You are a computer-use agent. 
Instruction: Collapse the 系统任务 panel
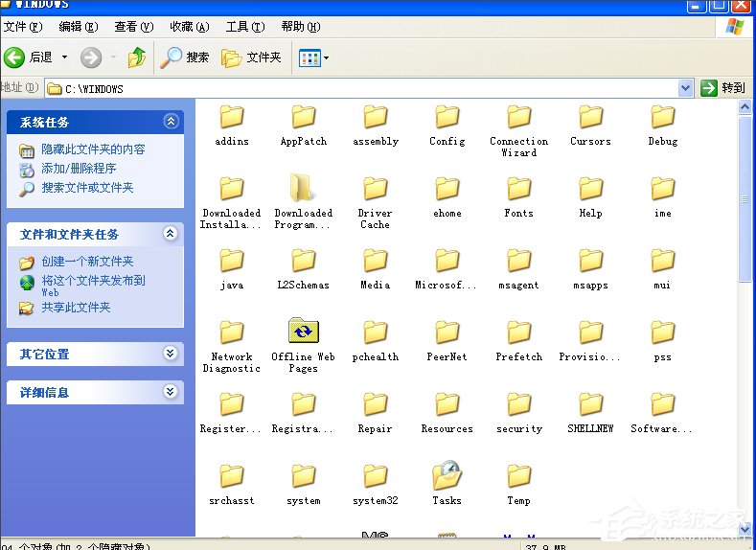click(x=171, y=122)
